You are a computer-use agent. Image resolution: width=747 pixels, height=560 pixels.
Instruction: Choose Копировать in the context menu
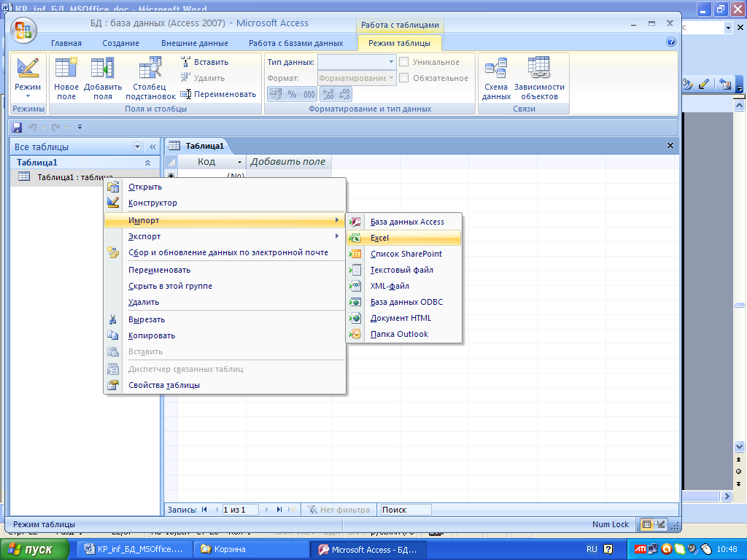[225, 335]
